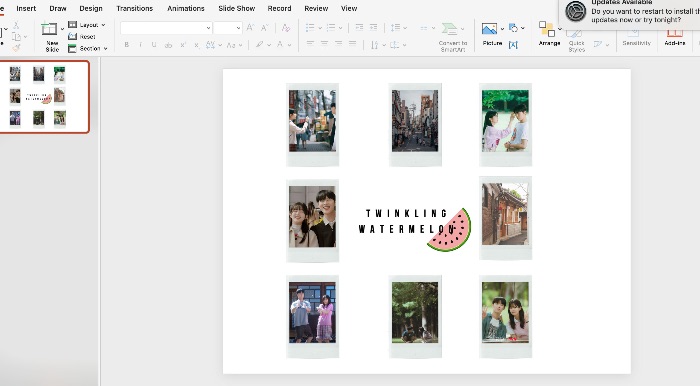
Task: Select the Arrange icon
Action: [547, 29]
